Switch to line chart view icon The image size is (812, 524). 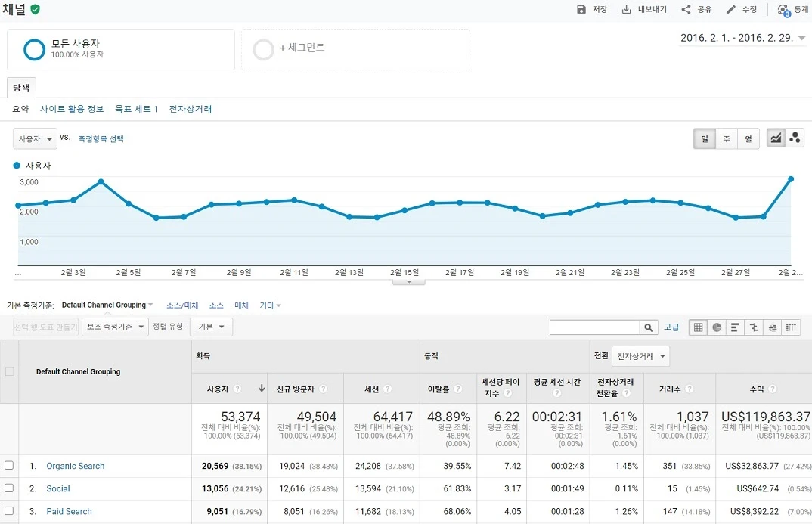pyautogui.click(x=776, y=138)
